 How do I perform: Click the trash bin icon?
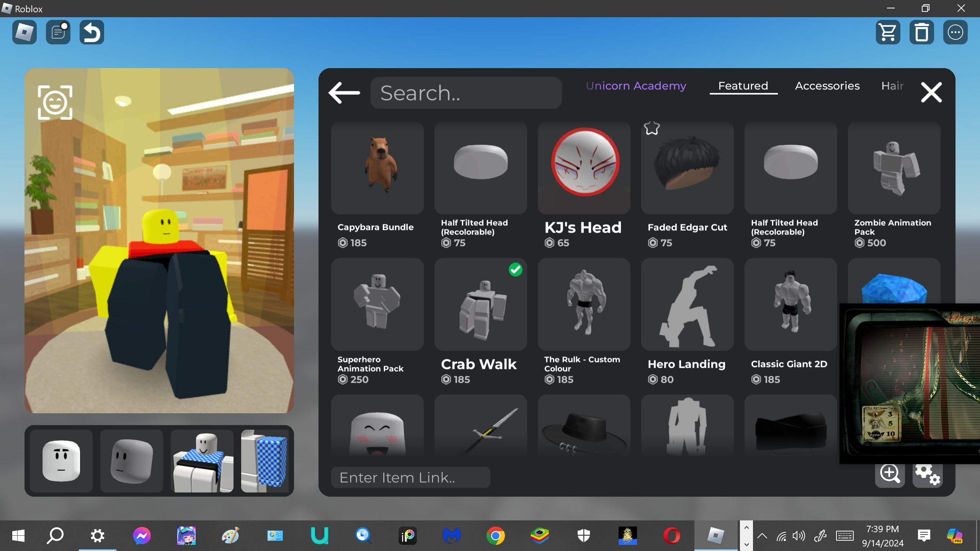921,32
